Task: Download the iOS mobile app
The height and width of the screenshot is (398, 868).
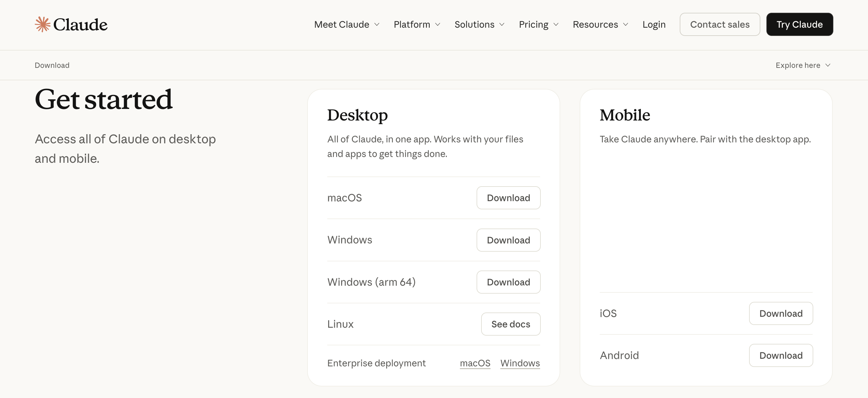Action: coord(781,313)
